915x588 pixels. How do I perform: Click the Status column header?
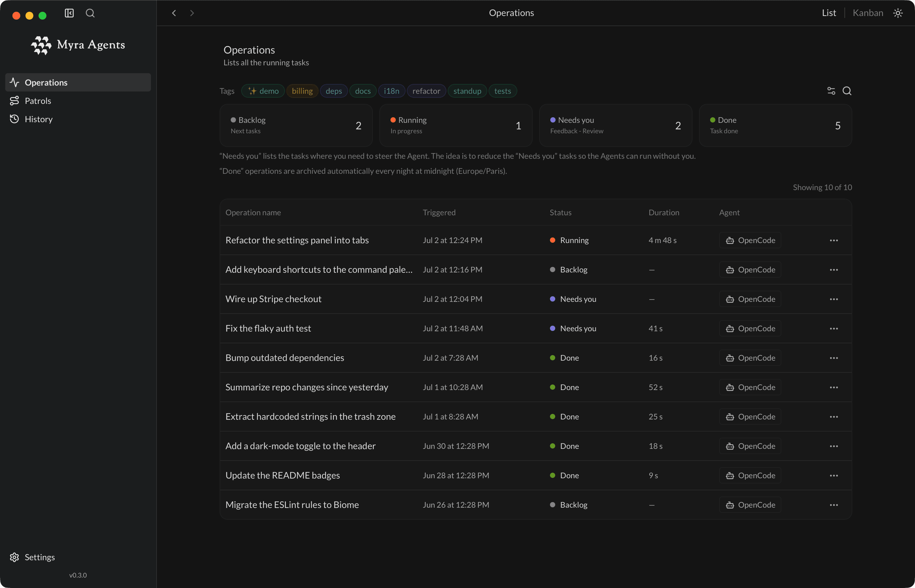pyautogui.click(x=560, y=212)
